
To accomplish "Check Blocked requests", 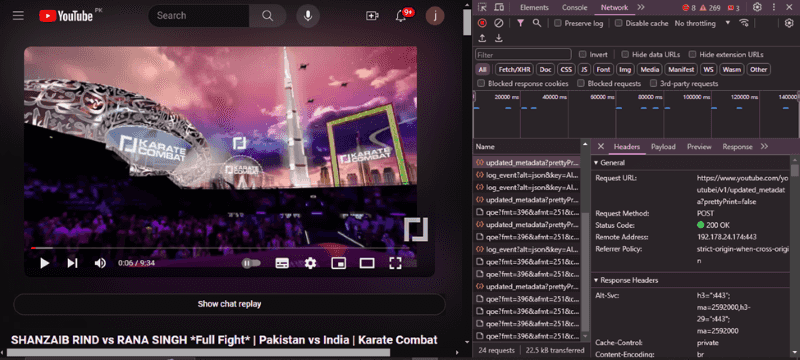I will point(581,84).
